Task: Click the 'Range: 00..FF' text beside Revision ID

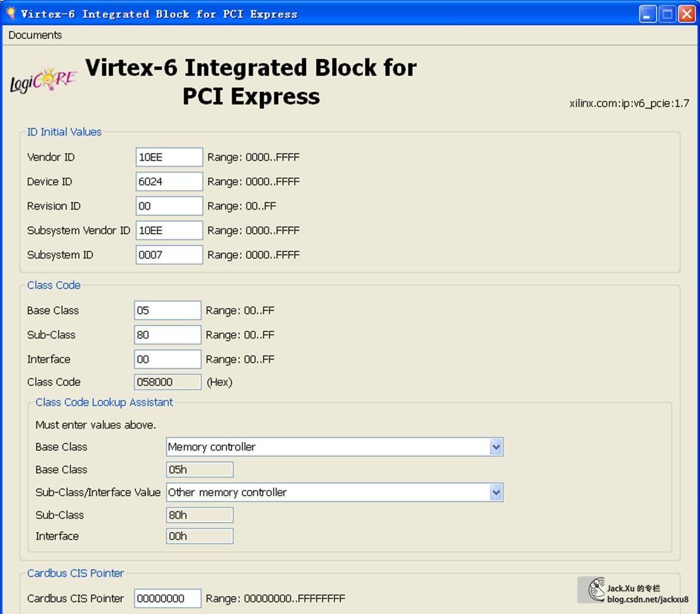Action: click(242, 207)
